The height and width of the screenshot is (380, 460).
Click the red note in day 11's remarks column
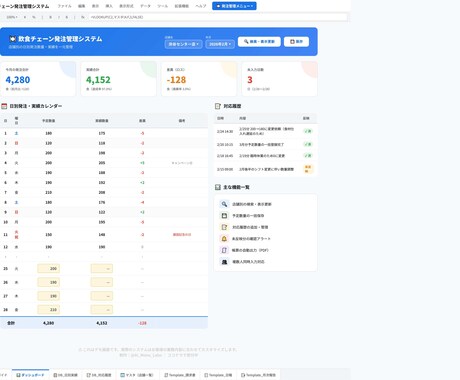pos(182,235)
